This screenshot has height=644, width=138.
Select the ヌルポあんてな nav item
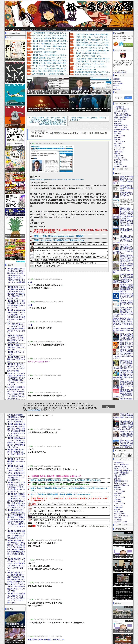click(83, 30)
